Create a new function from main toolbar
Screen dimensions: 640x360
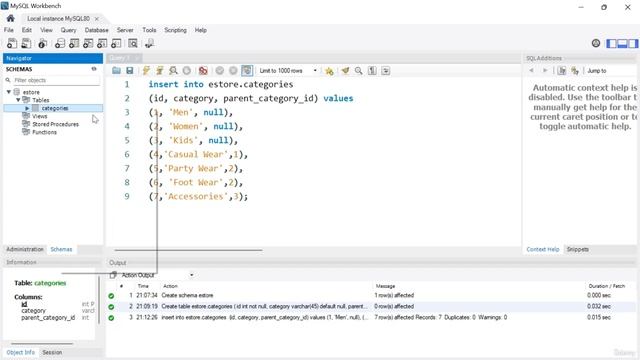tap(116, 43)
